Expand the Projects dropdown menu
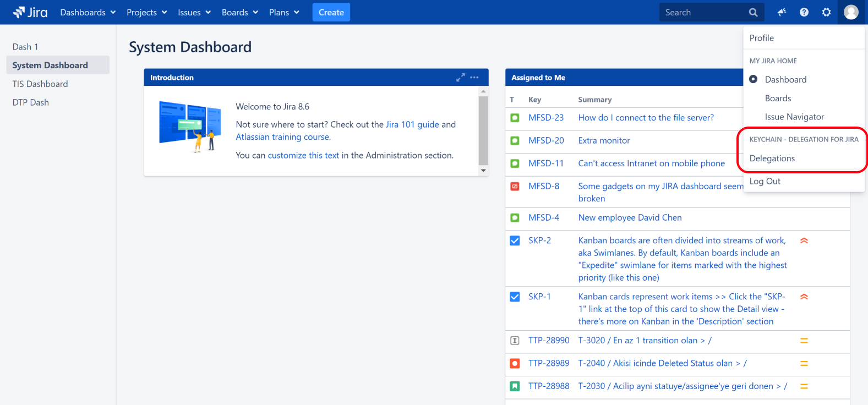This screenshot has height=405, width=868. [146, 12]
